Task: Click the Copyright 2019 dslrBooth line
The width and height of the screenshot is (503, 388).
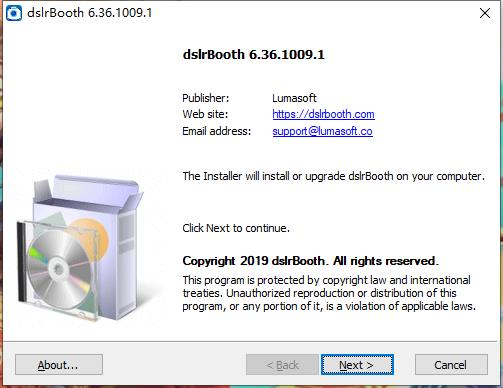Action: tap(310, 261)
